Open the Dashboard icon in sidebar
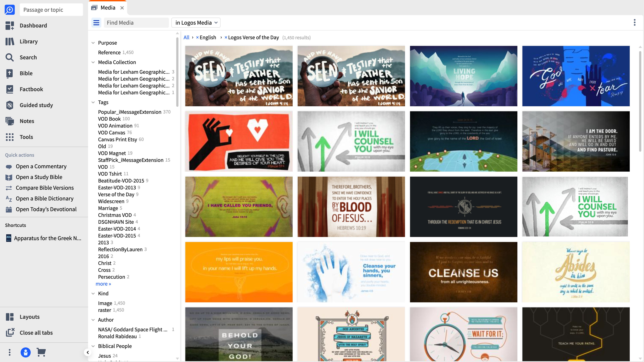Image resolution: width=644 pixels, height=362 pixels. pyautogui.click(x=10, y=25)
